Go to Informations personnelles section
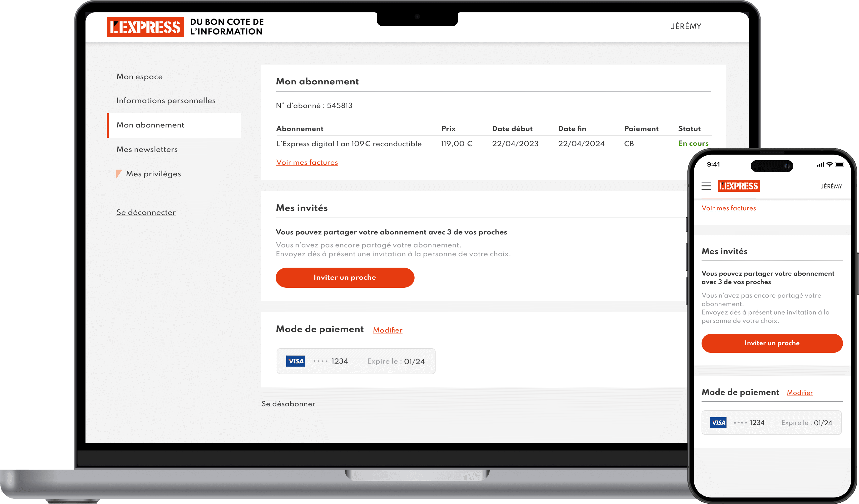The image size is (859, 504). click(x=166, y=100)
